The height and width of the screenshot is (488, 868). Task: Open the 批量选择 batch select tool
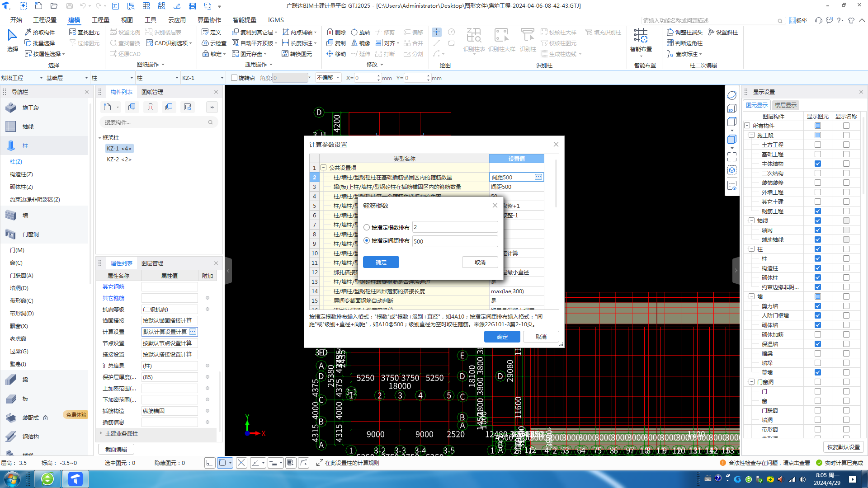(40, 43)
